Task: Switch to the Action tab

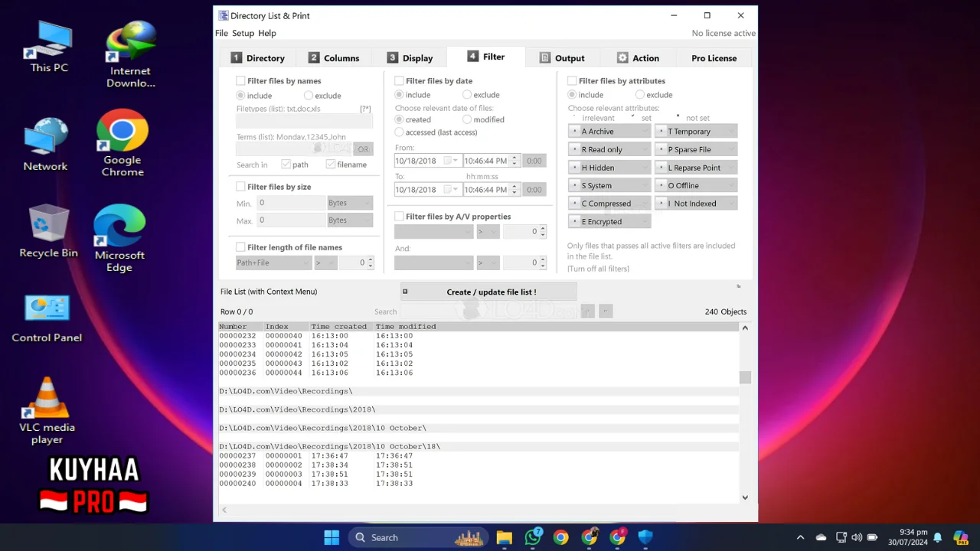Action: (x=638, y=58)
